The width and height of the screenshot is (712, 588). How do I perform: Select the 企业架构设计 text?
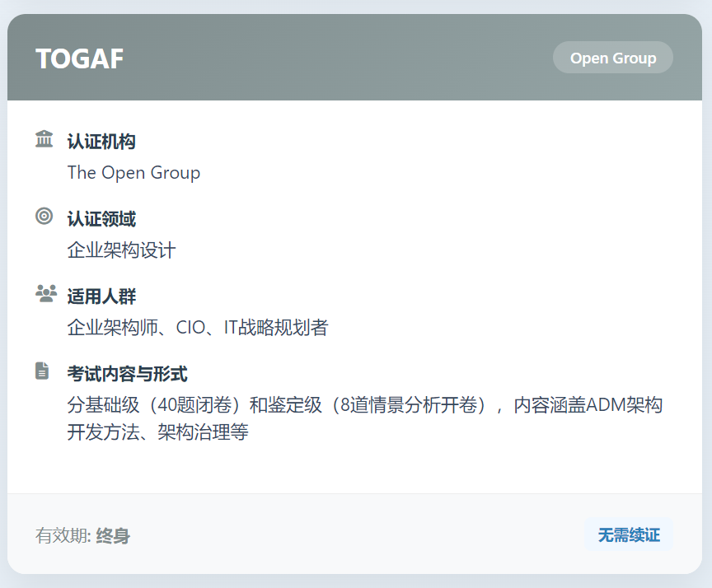click(121, 250)
